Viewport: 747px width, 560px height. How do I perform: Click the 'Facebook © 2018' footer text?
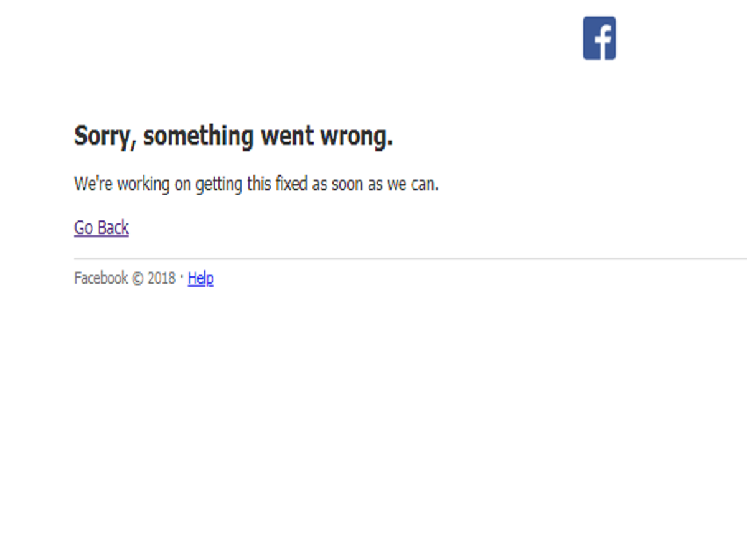[125, 278]
